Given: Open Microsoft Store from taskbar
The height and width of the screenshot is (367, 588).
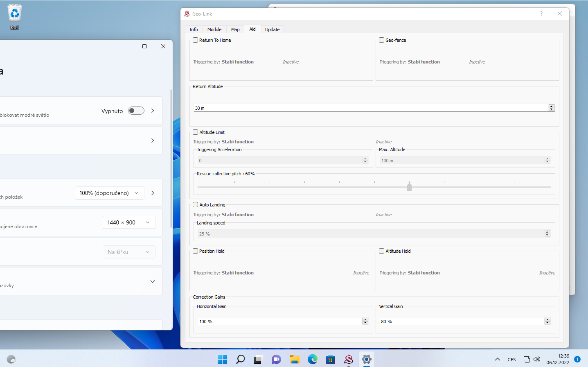Looking at the screenshot, I should point(330,359).
